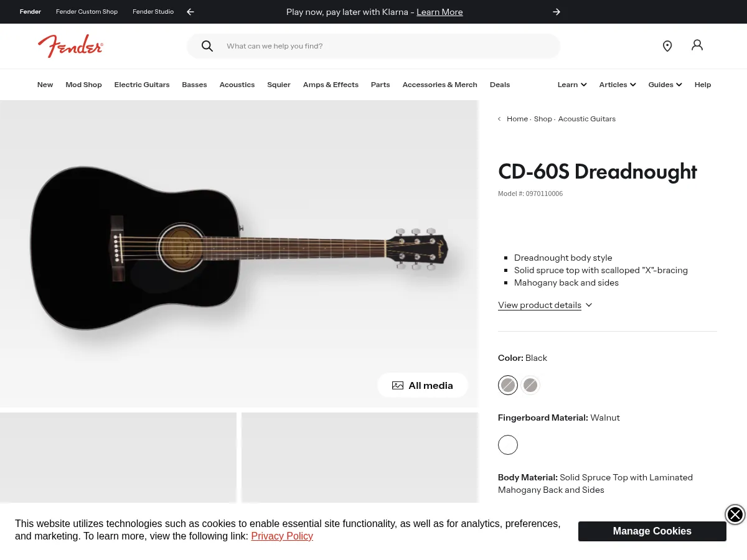Screen dimensions: 747x560
Task: Open the store locator pin icon
Action: [x=667, y=46]
